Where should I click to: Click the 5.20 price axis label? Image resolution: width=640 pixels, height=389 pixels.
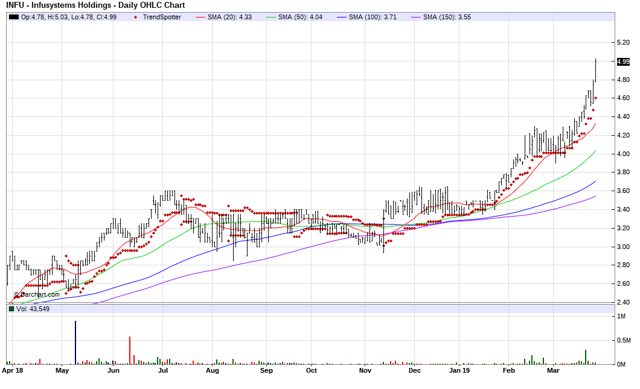pos(623,42)
